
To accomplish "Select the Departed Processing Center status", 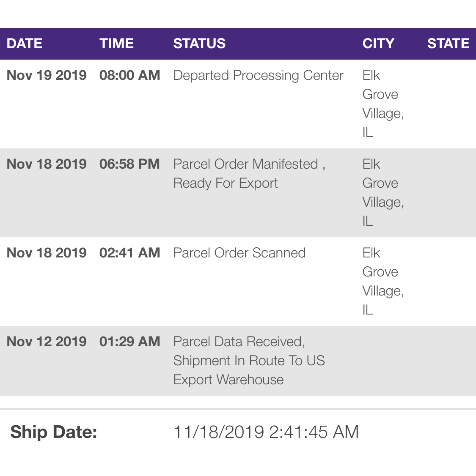I will coord(258,75).
